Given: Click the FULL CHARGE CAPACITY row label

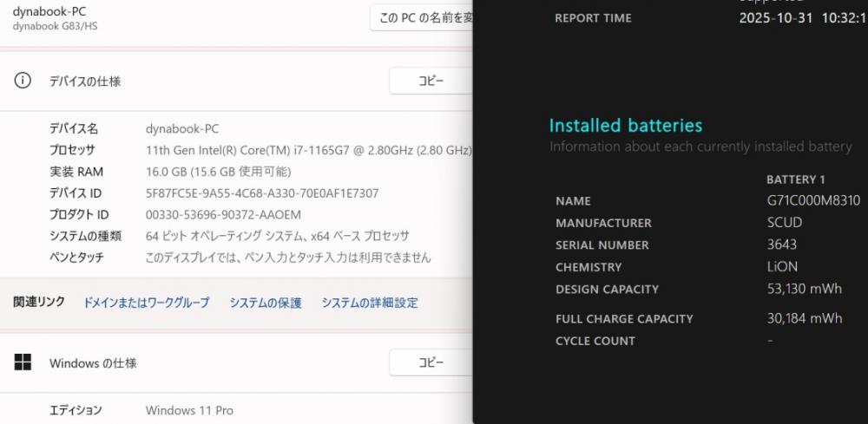Looking at the screenshot, I should click(x=624, y=319).
